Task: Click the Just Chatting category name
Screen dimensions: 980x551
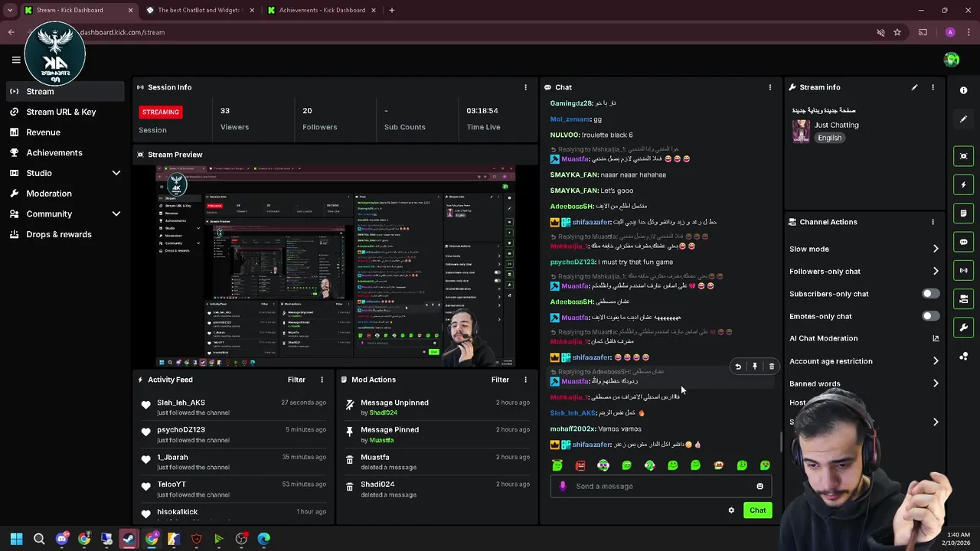Action: tap(837, 125)
